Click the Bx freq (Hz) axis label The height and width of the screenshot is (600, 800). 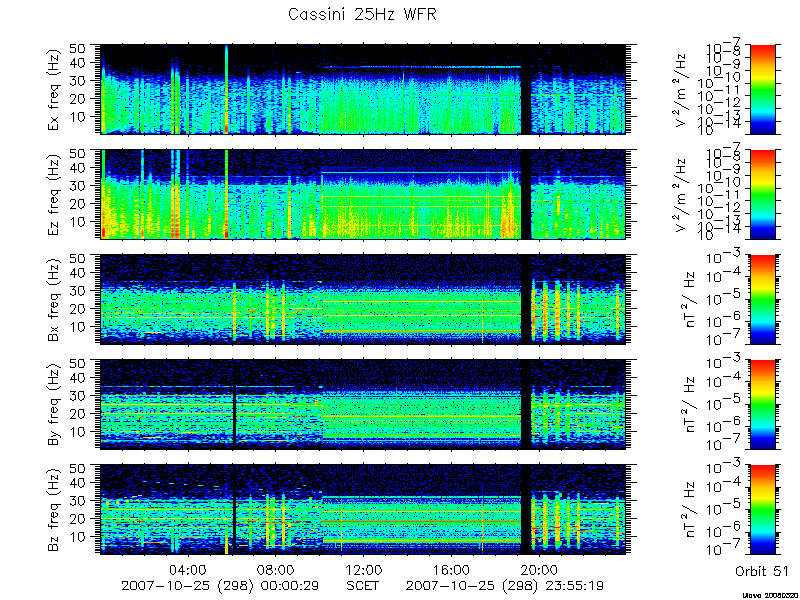[54, 299]
